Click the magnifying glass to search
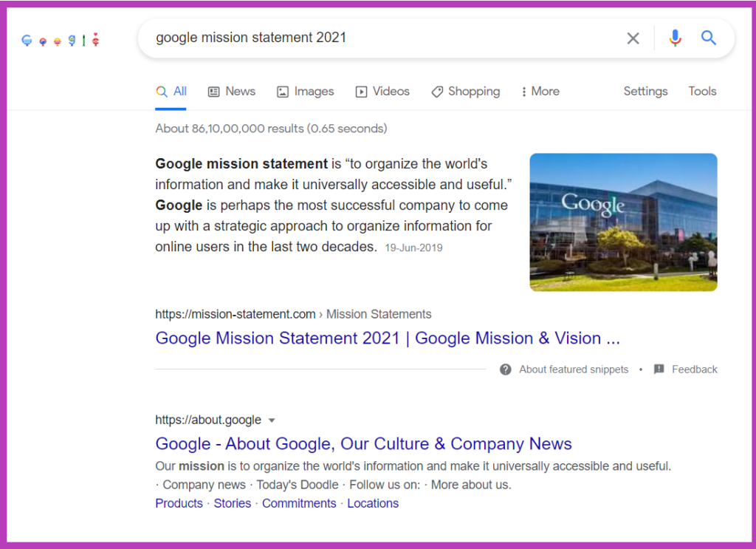 pyautogui.click(x=708, y=38)
